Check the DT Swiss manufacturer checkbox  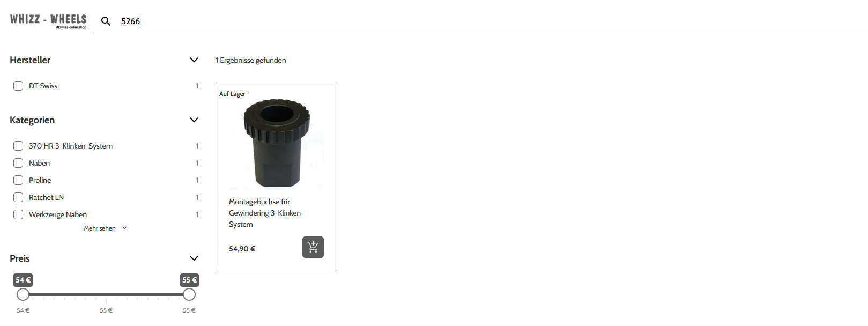click(18, 86)
